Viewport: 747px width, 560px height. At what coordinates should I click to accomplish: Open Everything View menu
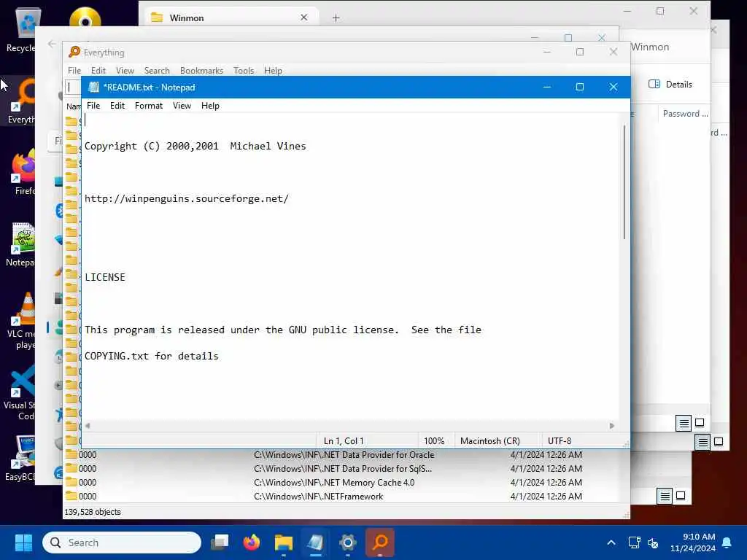(x=125, y=71)
